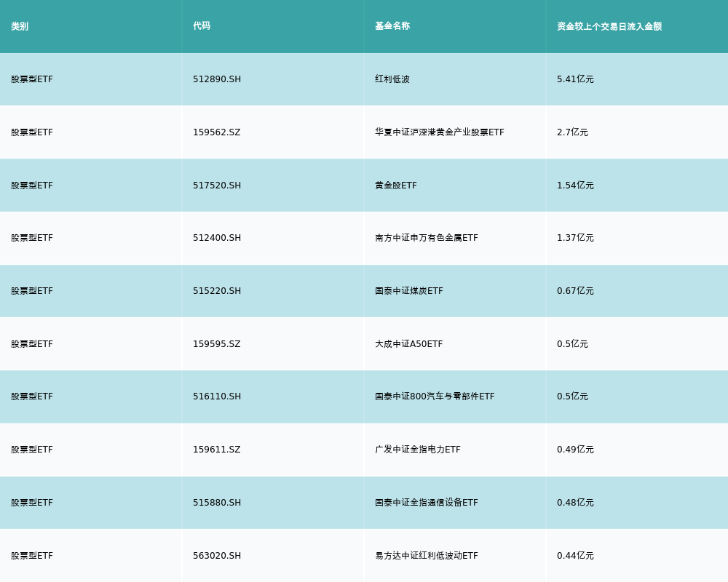Click fund code 517520.SH
Viewport: 728px width, 582px height.
coord(217,186)
